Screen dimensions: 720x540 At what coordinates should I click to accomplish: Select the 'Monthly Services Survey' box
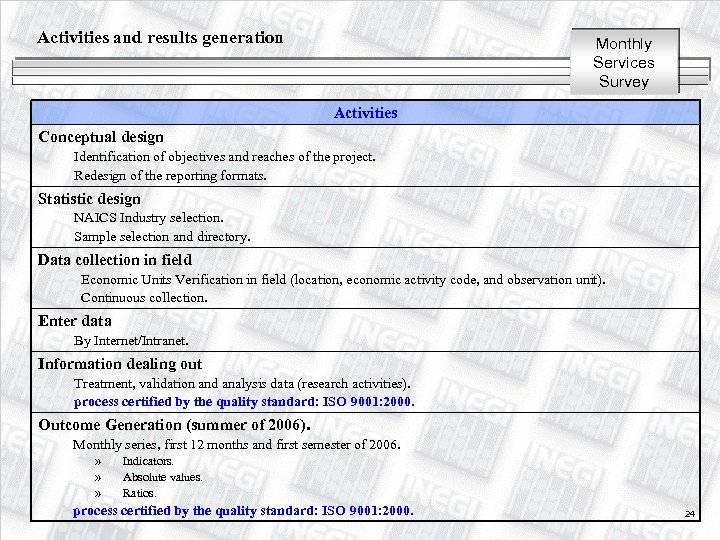pyautogui.click(x=624, y=62)
